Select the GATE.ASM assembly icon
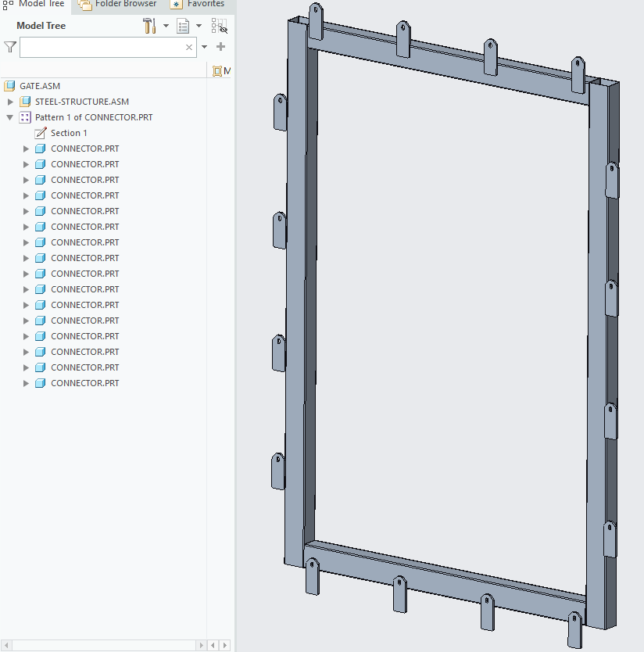This screenshot has height=652, width=644. click(10, 86)
